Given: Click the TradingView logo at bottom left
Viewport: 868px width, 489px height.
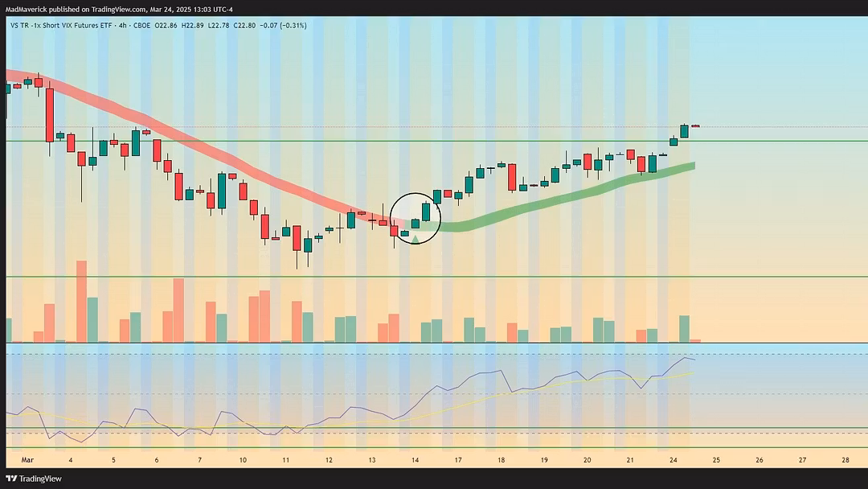Looking at the screenshot, I should [34, 479].
